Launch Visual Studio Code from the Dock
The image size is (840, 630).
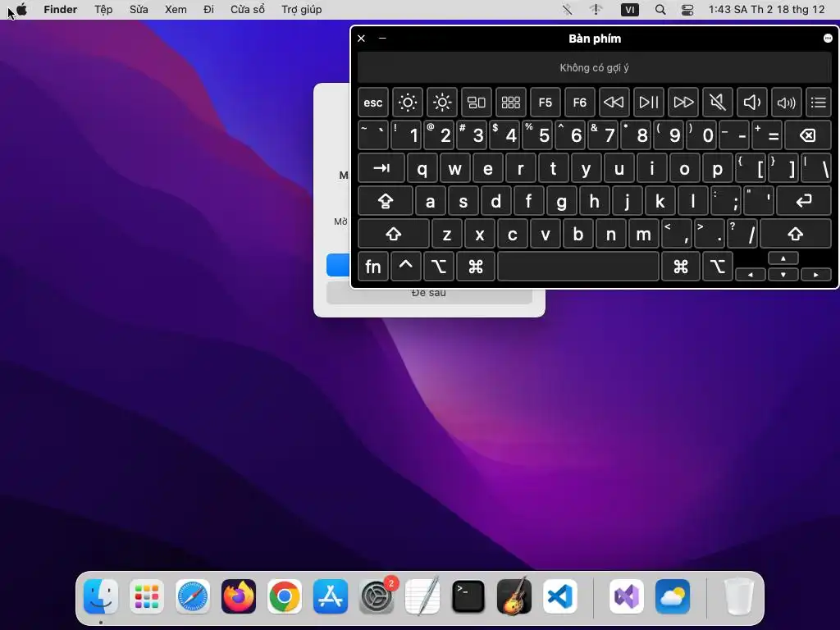560,596
